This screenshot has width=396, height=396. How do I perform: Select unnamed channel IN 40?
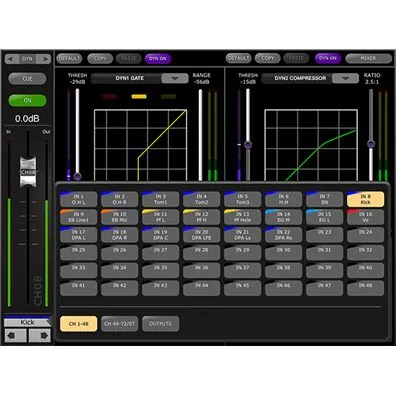365,270
